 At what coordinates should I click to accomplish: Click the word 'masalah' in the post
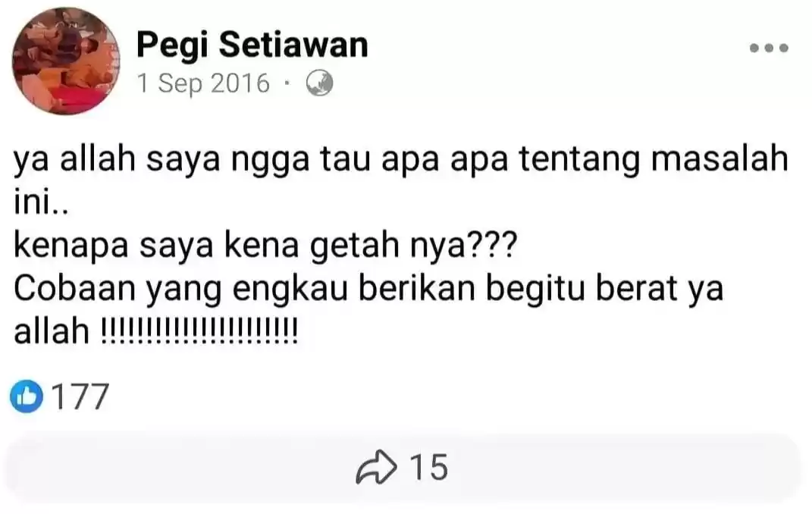point(720,158)
